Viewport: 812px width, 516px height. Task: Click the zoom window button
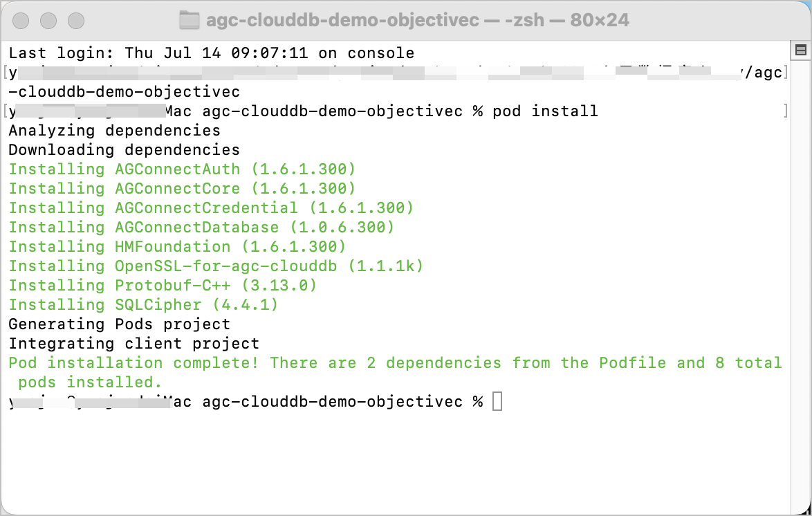76,20
